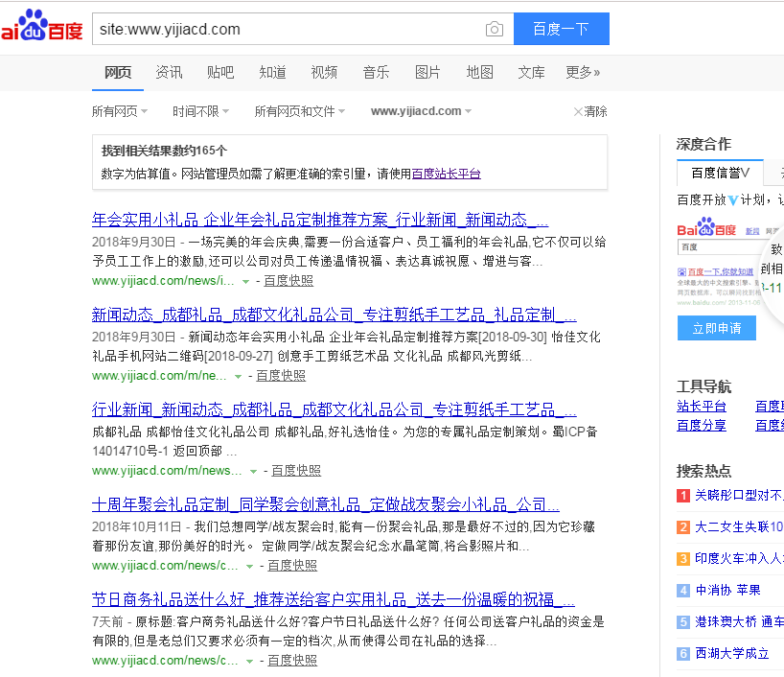Open result 新闻动态_成都礼品_成都文化礼品公司
This screenshot has height=677, width=784.
(x=334, y=315)
